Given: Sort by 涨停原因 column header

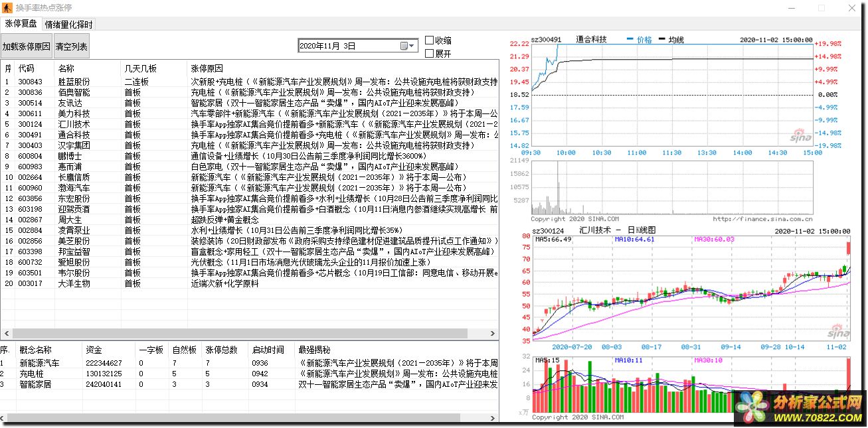Looking at the screenshot, I should (x=343, y=68).
